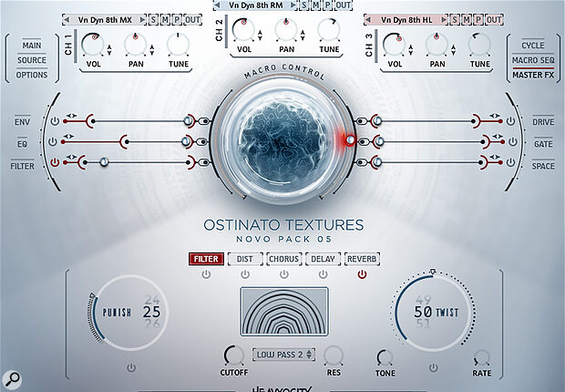Viewport: 565px width, 392px height.
Task: Toggle the DRIVE power button
Action: pos(510,121)
